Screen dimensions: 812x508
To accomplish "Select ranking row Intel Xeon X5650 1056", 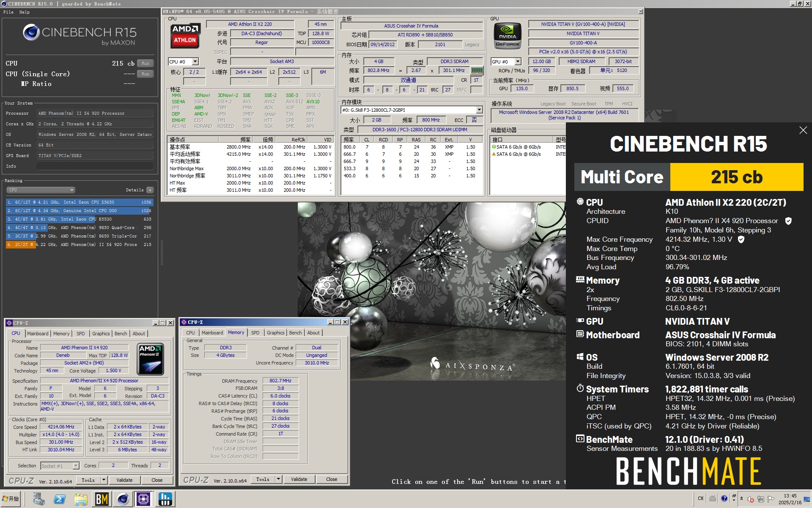I will (80, 202).
